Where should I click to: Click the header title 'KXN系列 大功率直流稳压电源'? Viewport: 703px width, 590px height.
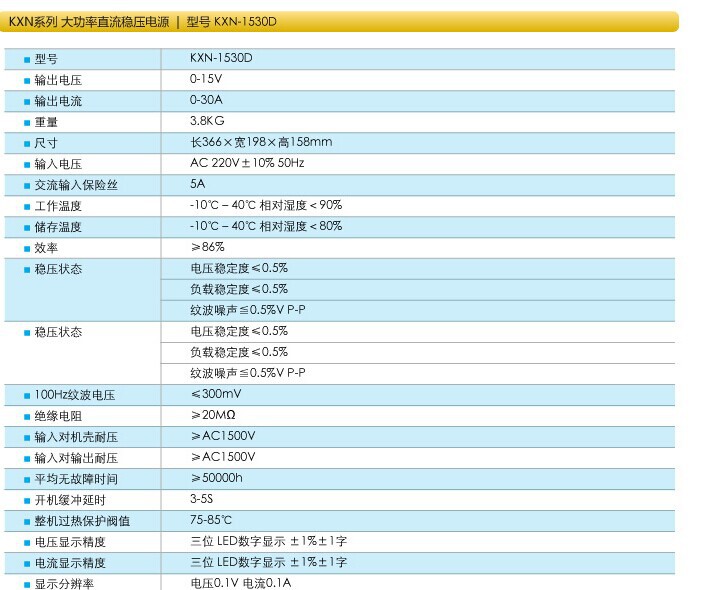tap(89, 22)
